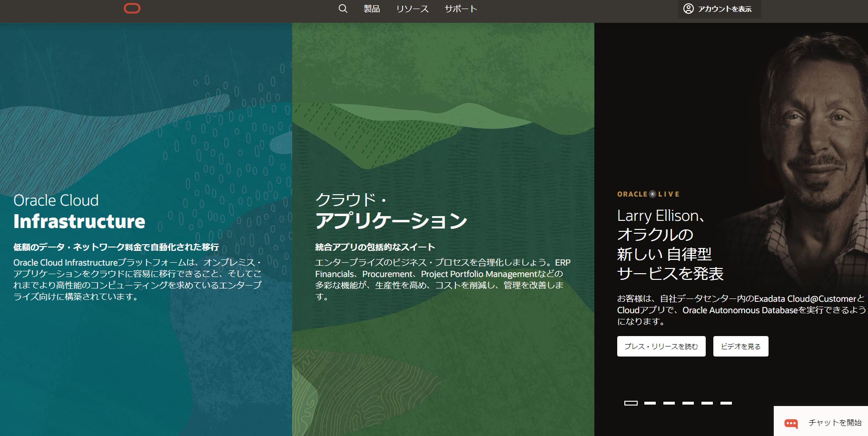Click the account user avatar icon
The image size is (868, 436).
(x=688, y=9)
